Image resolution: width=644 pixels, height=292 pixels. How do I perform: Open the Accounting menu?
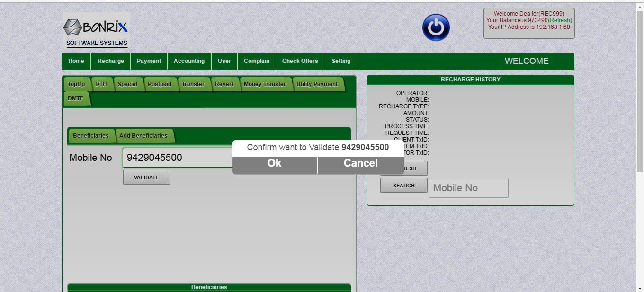pyautogui.click(x=189, y=61)
